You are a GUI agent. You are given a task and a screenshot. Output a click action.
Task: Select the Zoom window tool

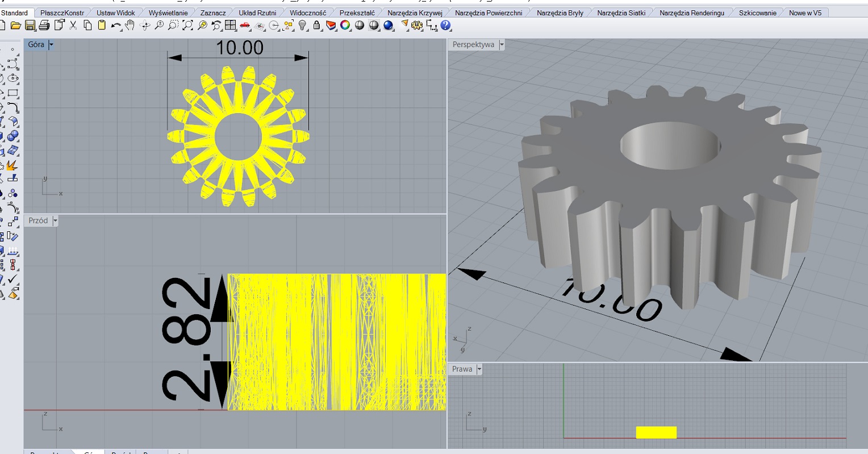point(173,25)
